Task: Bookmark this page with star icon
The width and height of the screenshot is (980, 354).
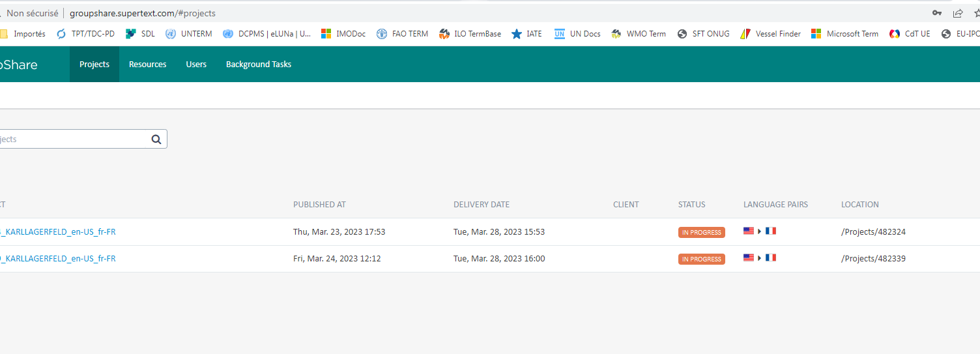Action: click(977, 13)
